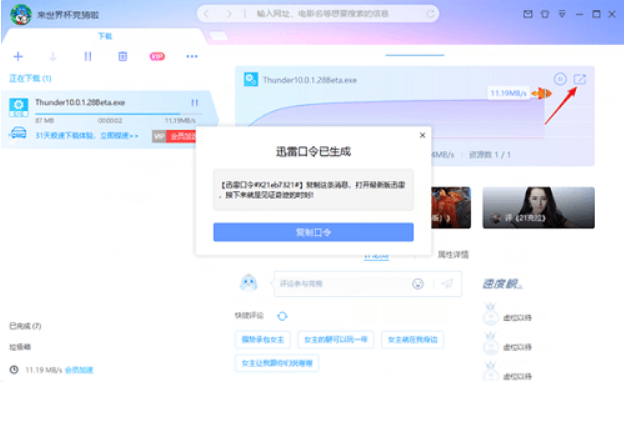Click the second speed ranking avatar
Image resolution: width=624 pixels, height=431 pixels.
point(491,344)
